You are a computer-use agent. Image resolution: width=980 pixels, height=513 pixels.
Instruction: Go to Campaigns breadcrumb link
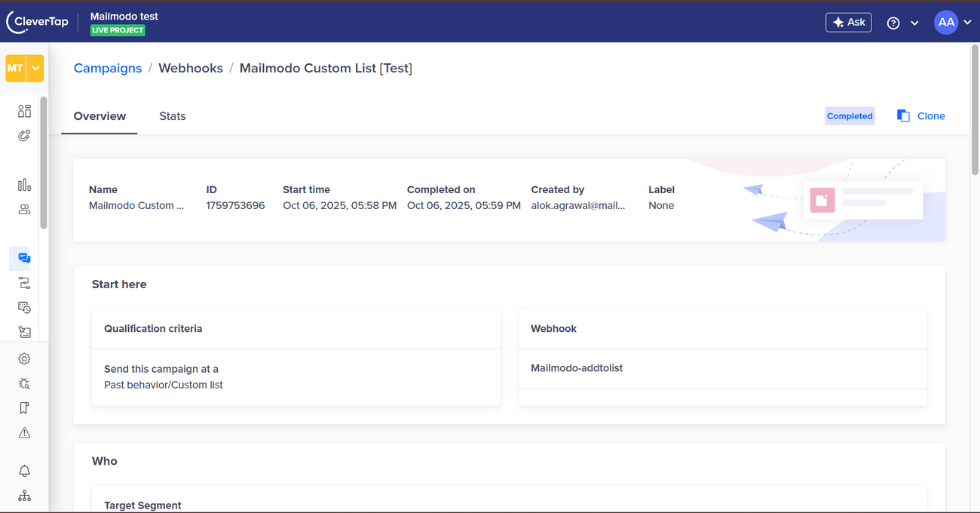pos(108,68)
